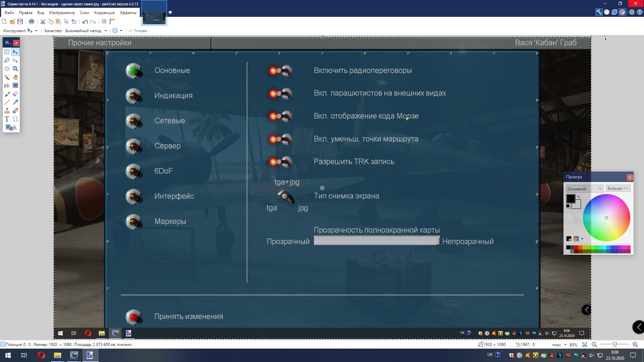The image size is (644, 362).
Task: Click the Crop to Selection toolbar icon
Action: click(66, 21)
